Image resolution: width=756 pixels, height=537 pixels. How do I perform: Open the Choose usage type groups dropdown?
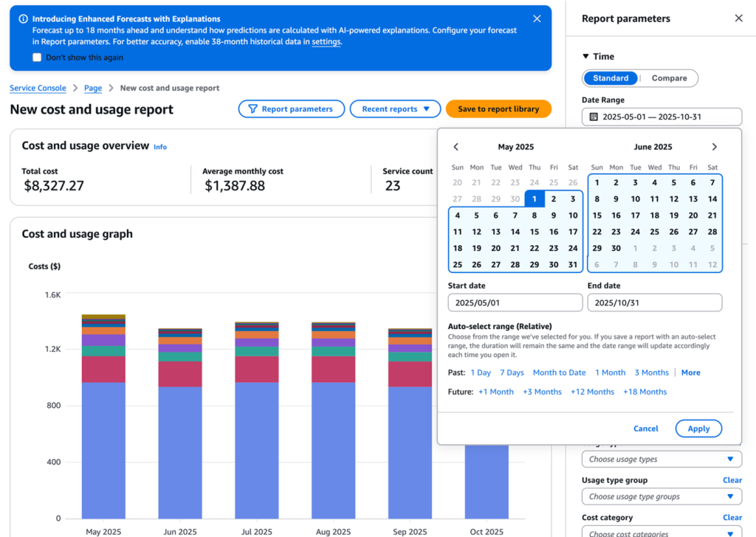tap(661, 496)
